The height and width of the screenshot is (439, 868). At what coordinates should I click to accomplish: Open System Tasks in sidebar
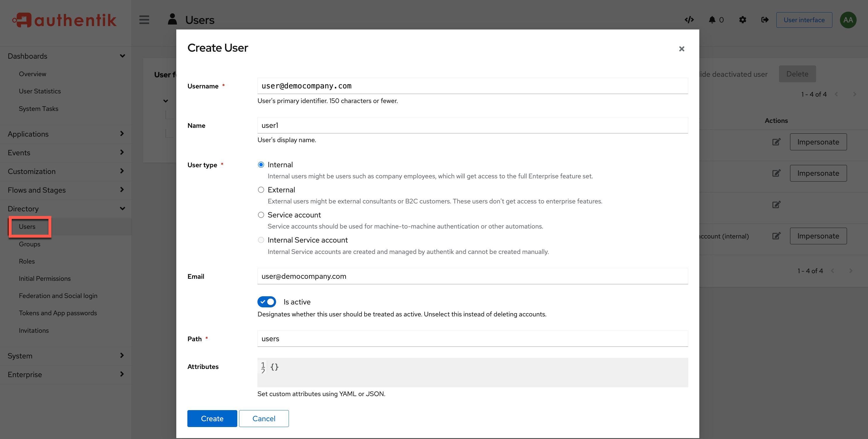click(39, 109)
